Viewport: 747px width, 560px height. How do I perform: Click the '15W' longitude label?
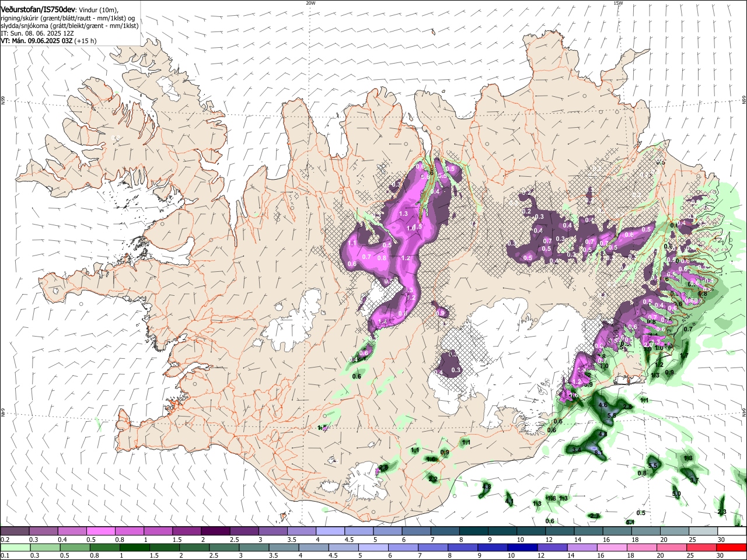618,3
